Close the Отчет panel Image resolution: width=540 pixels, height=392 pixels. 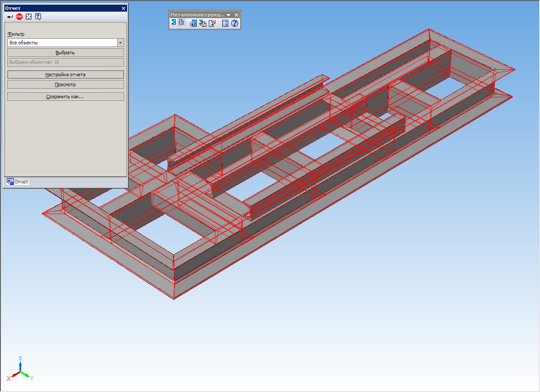[x=124, y=8]
